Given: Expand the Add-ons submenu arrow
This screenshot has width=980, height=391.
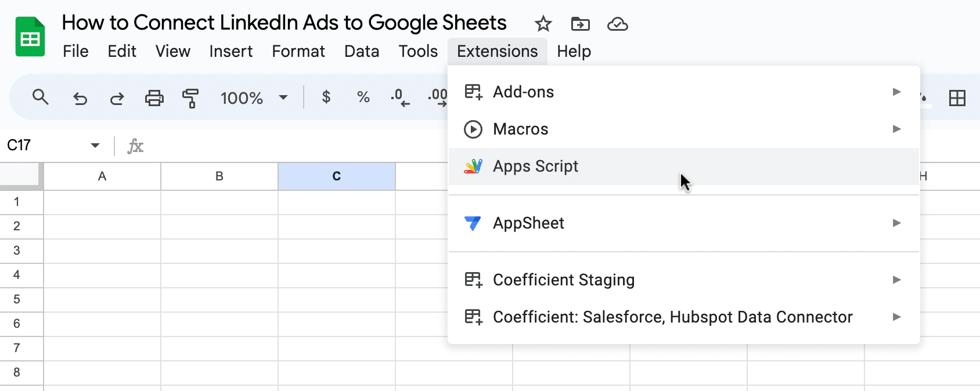Looking at the screenshot, I should [897, 92].
